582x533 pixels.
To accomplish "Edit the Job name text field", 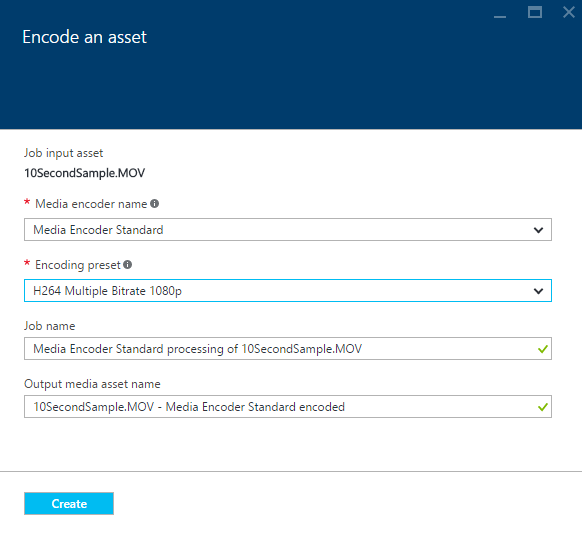I will pyautogui.click(x=288, y=349).
